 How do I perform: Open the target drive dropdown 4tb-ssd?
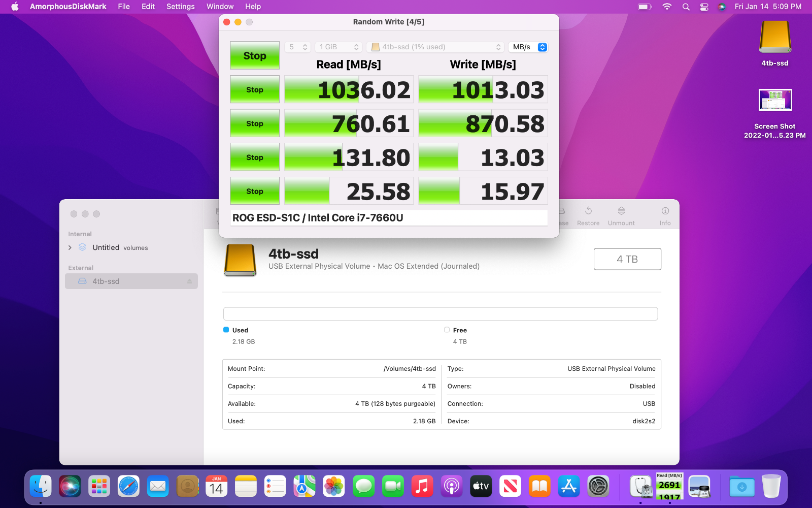(x=435, y=47)
